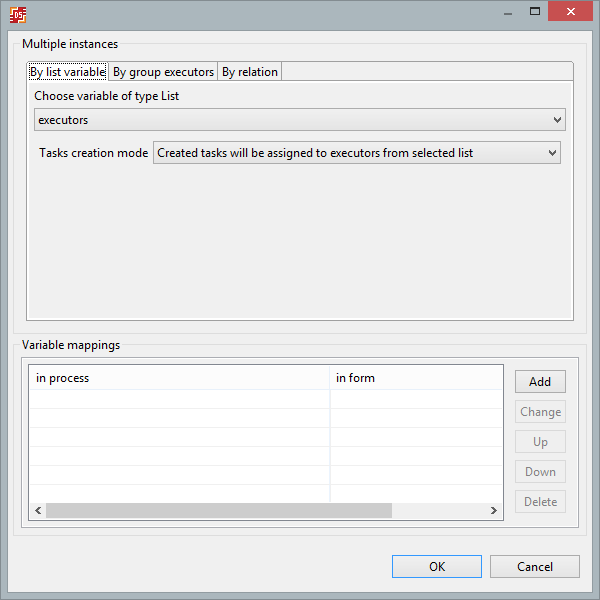Click the Change button
600x600 pixels.
(x=540, y=412)
